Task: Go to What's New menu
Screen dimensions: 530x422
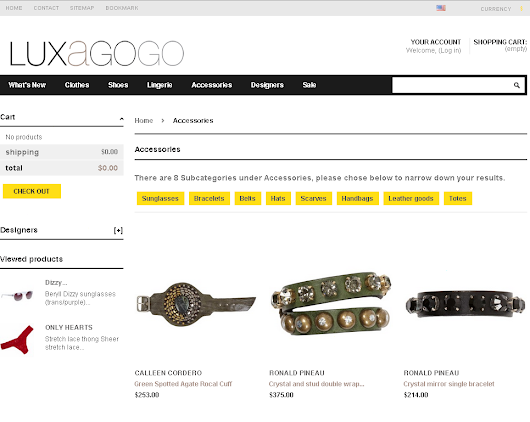Action: (x=27, y=85)
